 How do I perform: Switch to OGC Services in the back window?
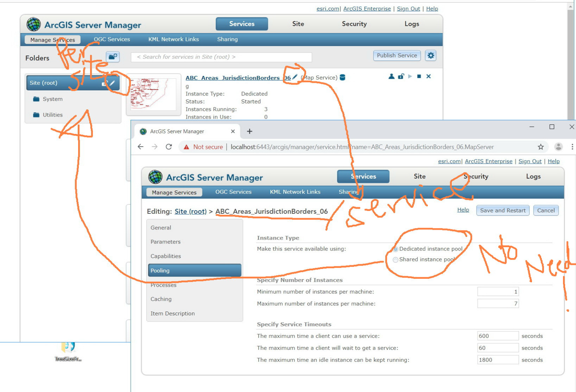tap(112, 39)
